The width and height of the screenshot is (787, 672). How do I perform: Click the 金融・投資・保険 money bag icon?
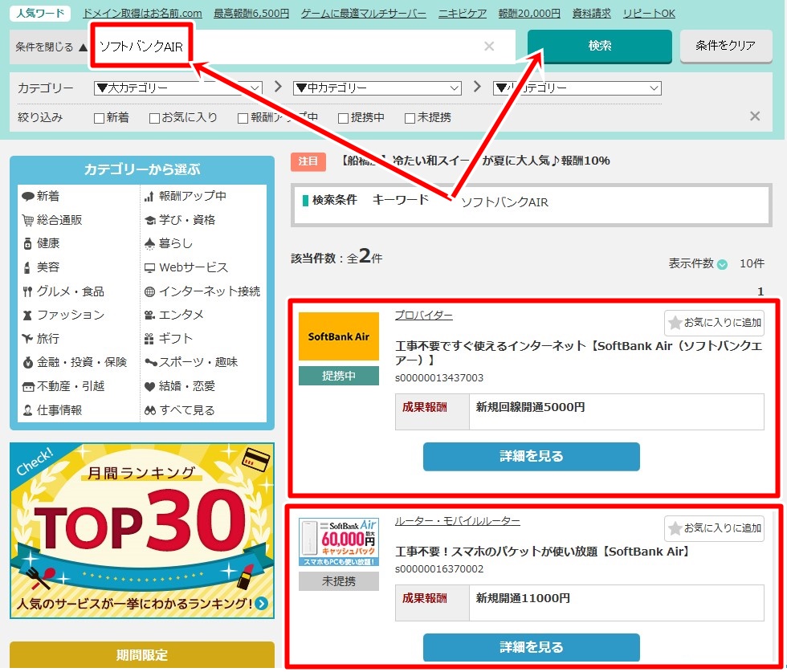[28, 362]
